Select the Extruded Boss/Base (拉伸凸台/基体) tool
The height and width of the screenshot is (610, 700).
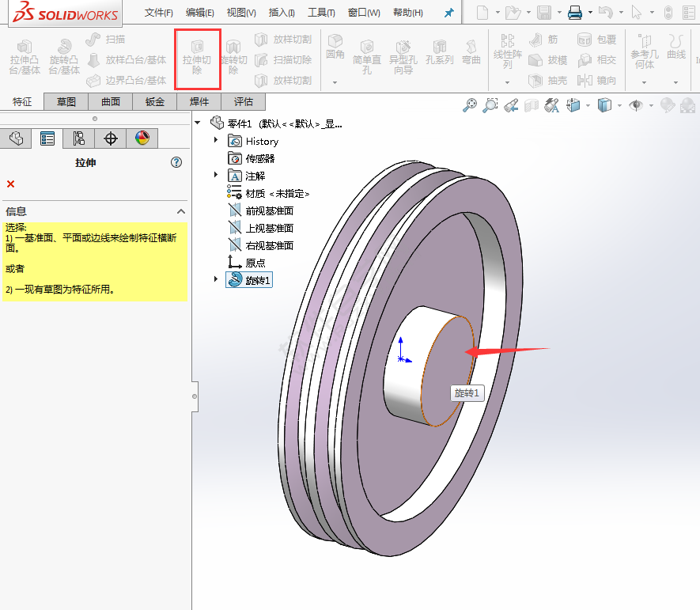[25, 58]
